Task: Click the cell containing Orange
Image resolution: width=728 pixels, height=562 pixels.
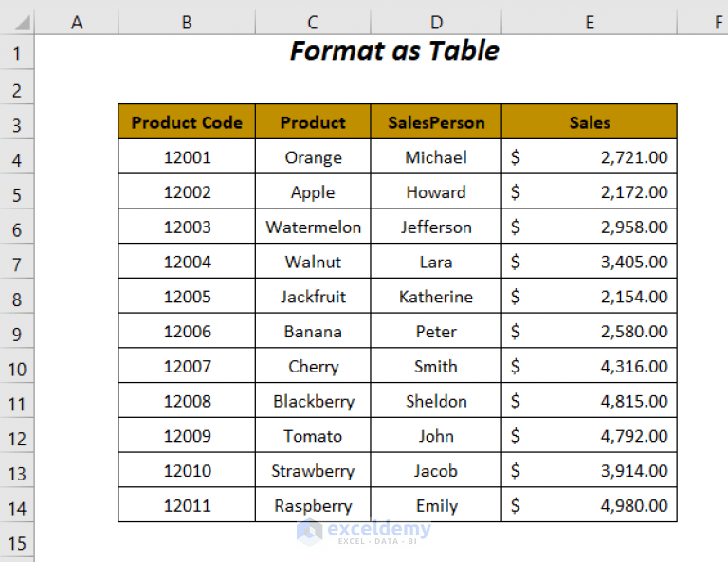Action: click(313, 157)
